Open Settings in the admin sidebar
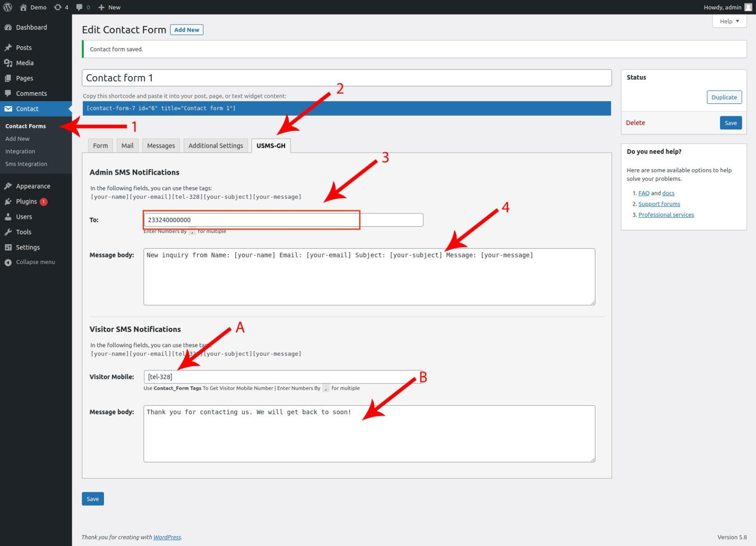This screenshot has width=756, height=546. coord(27,247)
